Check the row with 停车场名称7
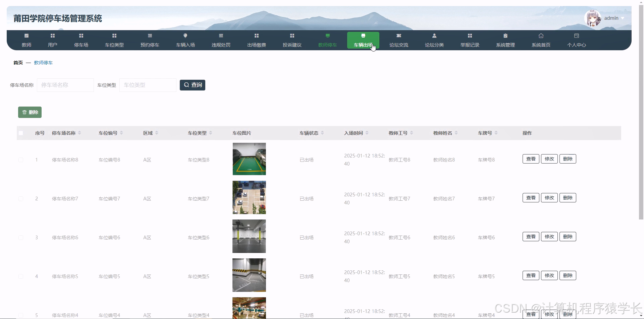 coord(21,199)
